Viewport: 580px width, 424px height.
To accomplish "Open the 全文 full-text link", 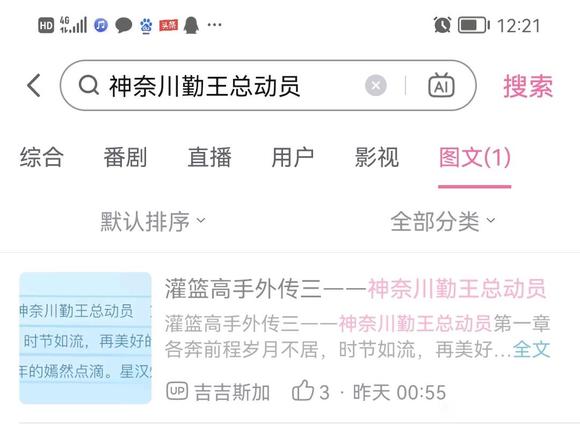I will (532, 349).
